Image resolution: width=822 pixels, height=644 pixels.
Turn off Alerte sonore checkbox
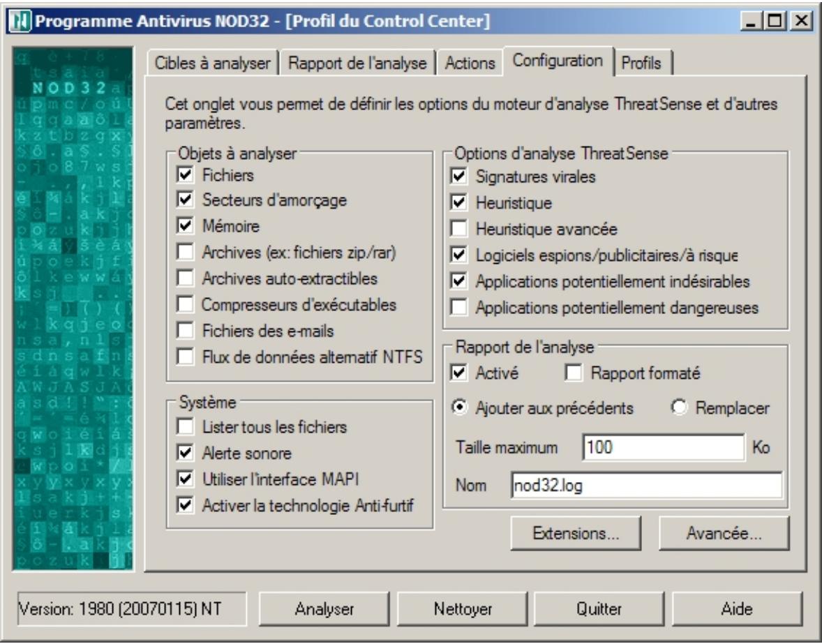185,453
